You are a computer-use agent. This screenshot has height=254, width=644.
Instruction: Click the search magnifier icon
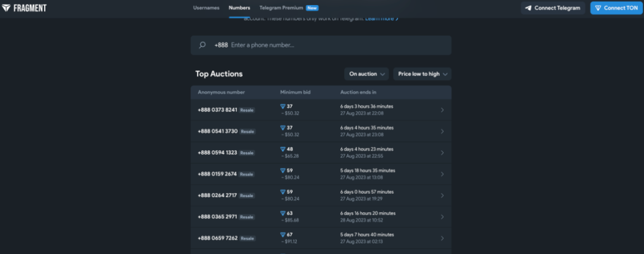coord(202,45)
